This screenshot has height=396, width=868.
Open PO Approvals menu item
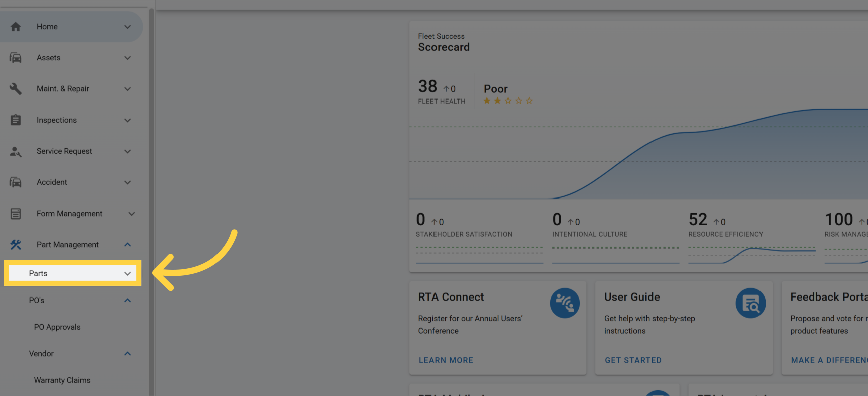coord(57,327)
